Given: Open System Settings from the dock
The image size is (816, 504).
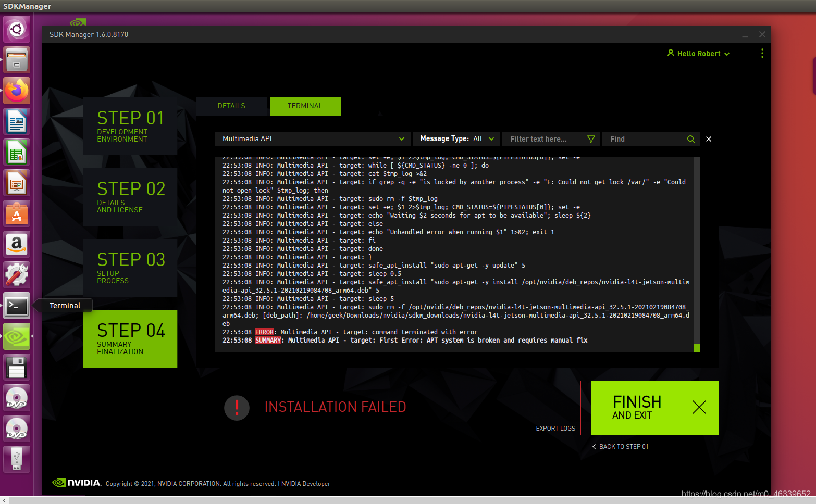Looking at the screenshot, I should point(17,275).
